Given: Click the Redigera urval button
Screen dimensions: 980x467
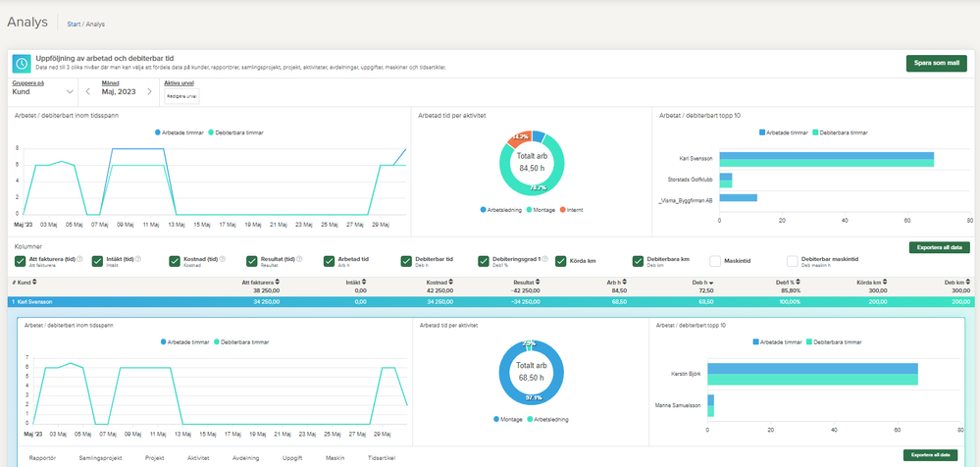Looking at the screenshot, I should [x=179, y=95].
